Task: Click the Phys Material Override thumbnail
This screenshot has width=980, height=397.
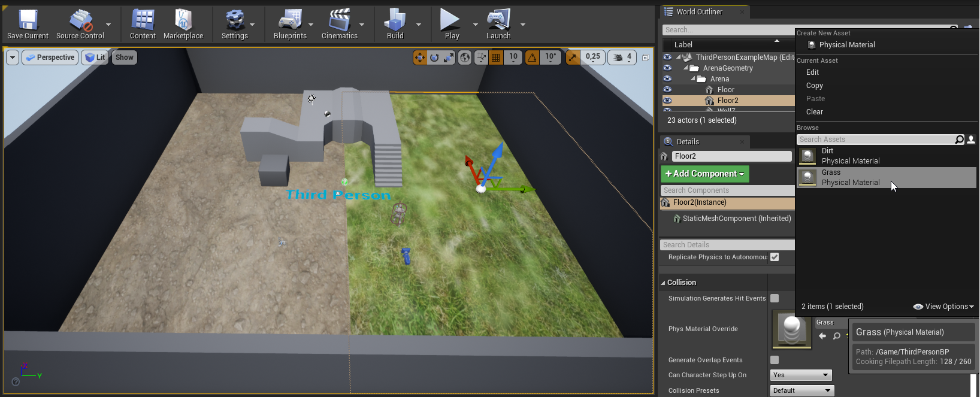Action: click(x=791, y=329)
